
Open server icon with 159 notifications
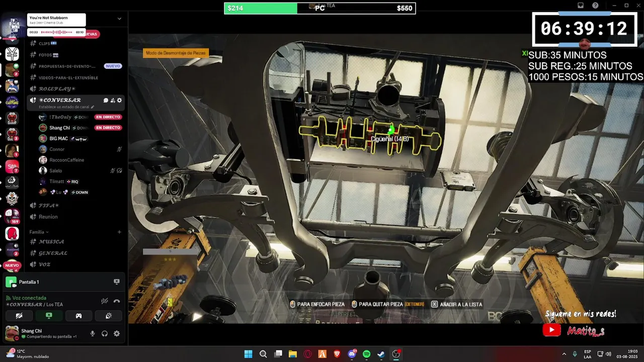12,215
